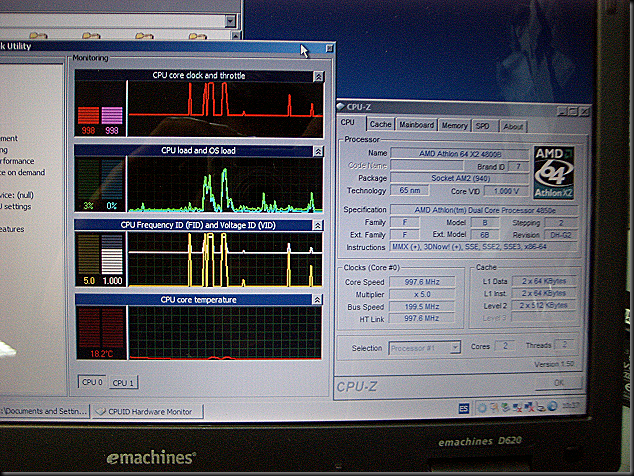The image size is (634, 476).
Task: Close the RMClock Utility window
Action: pos(330,49)
